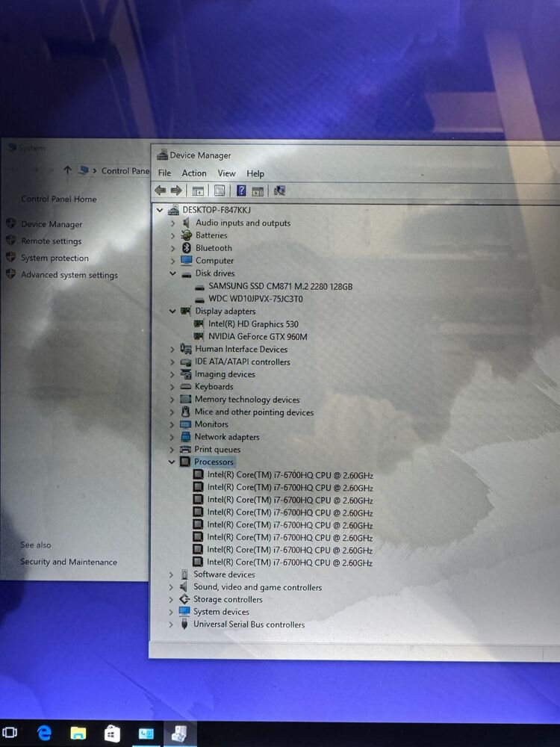Viewport: 560px width, 747px height.
Task: Click the DESKTOP-F847KKJ computer icon
Action: [174, 210]
